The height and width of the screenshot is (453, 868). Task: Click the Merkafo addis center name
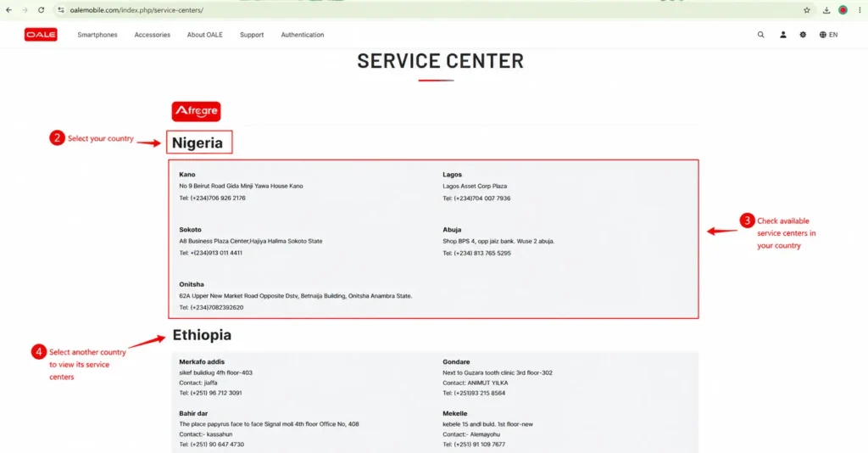pos(202,361)
